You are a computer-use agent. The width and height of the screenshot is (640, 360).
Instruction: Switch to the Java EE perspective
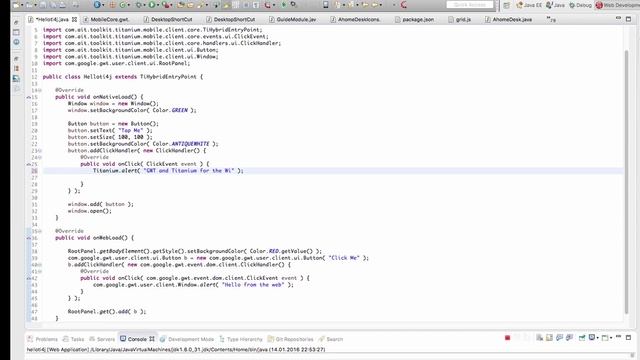point(529,5)
